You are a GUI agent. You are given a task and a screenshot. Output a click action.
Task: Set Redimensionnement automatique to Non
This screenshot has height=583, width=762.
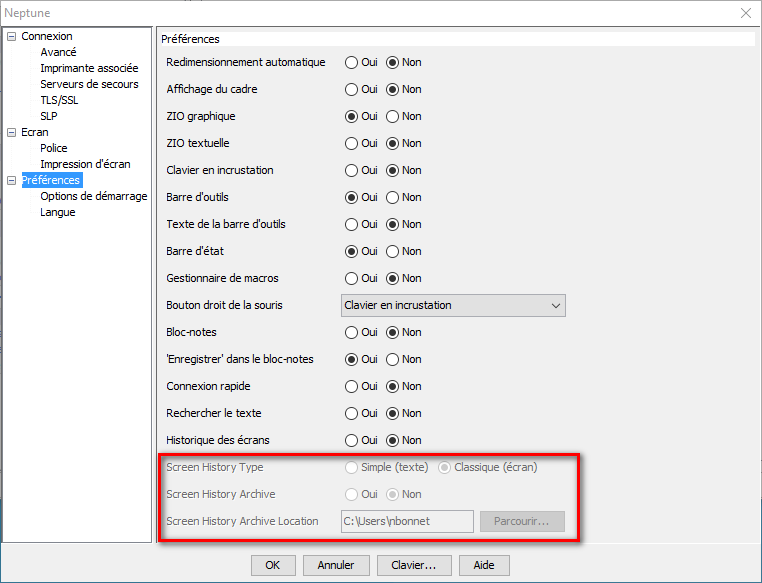click(404, 63)
